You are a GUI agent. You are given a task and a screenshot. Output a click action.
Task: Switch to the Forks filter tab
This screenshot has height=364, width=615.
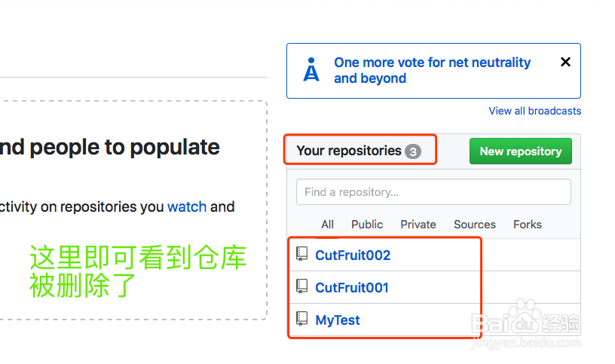click(x=527, y=225)
